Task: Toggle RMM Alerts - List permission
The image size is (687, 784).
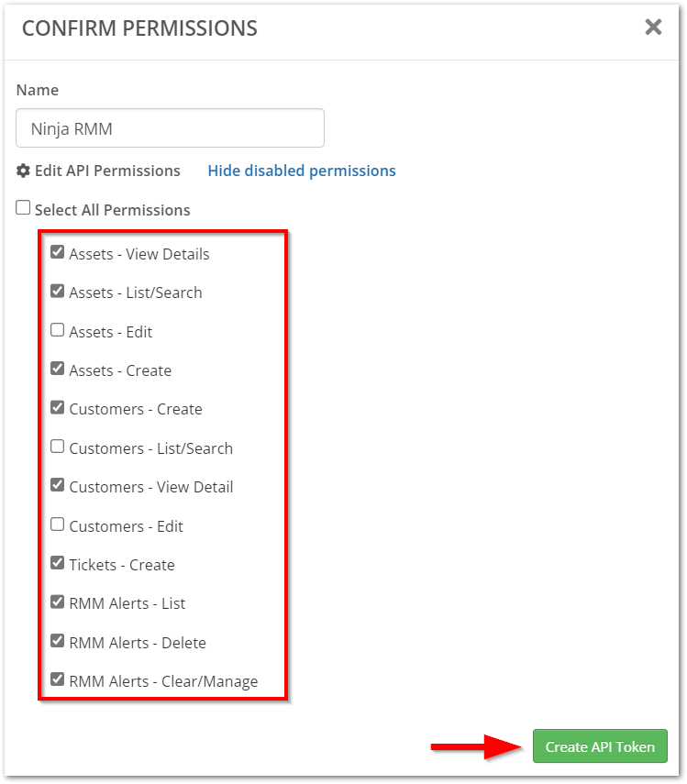Action: coord(58,602)
